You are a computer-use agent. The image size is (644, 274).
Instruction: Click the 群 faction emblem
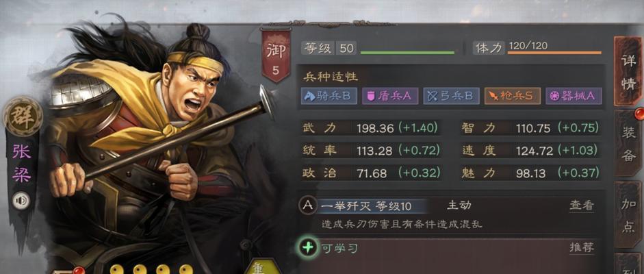point(23,116)
